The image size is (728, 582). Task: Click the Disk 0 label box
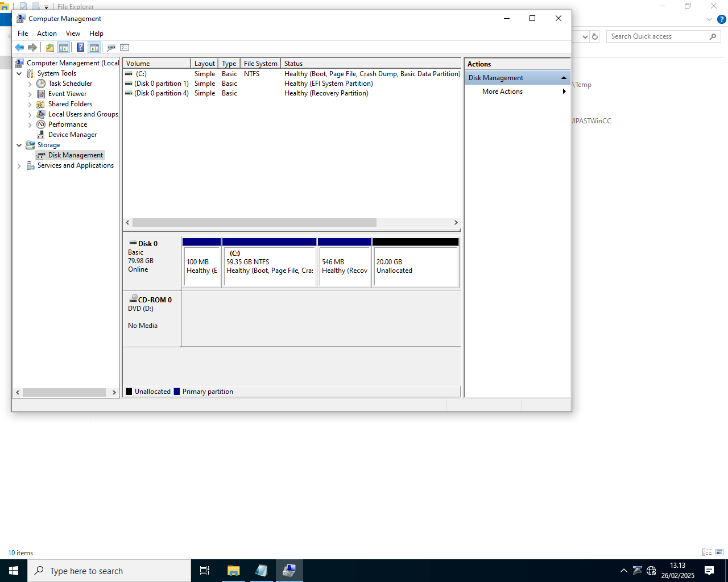pyautogui.click(x=152, y=263)
